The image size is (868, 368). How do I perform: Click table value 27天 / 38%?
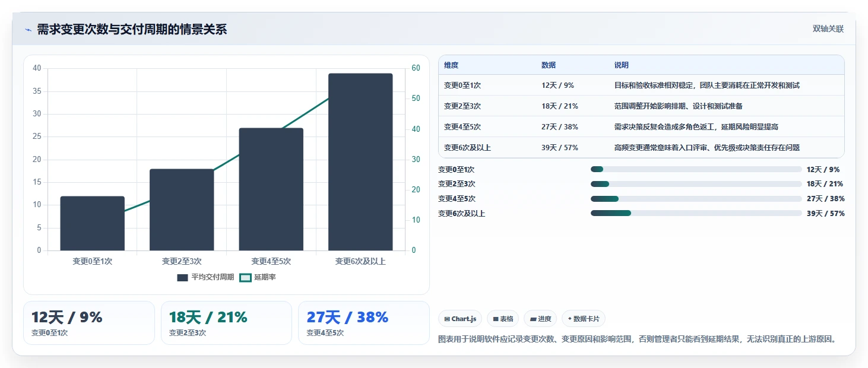click(560, 127)
